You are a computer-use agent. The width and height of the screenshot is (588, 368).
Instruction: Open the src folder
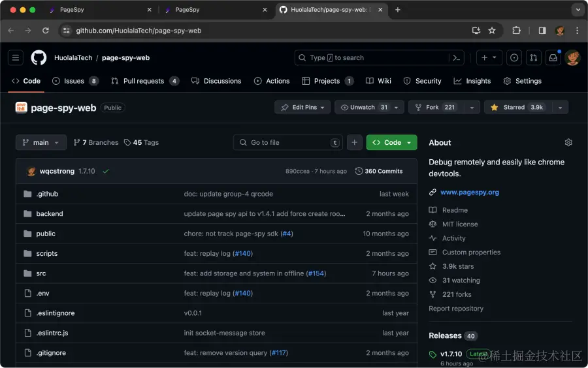point(41,273)
